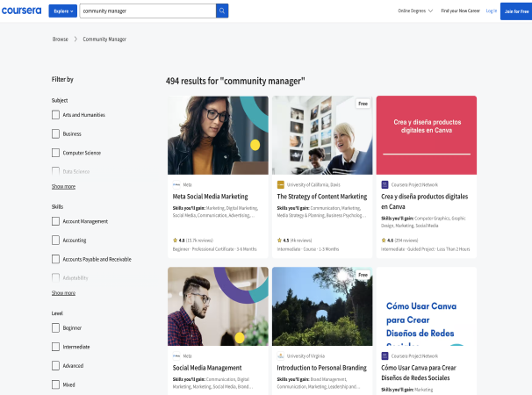Click the 'Filter by' heading
The image size is (532, 395).
tap(62, 79)
